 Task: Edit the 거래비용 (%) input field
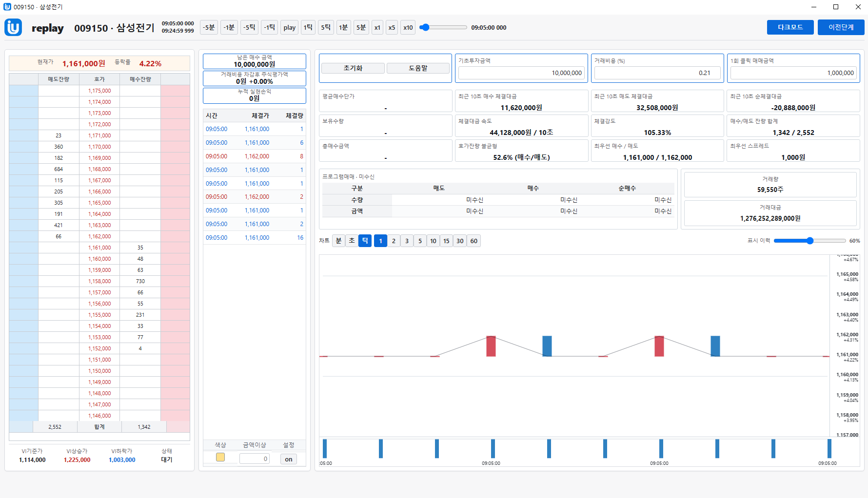[657, 73]
